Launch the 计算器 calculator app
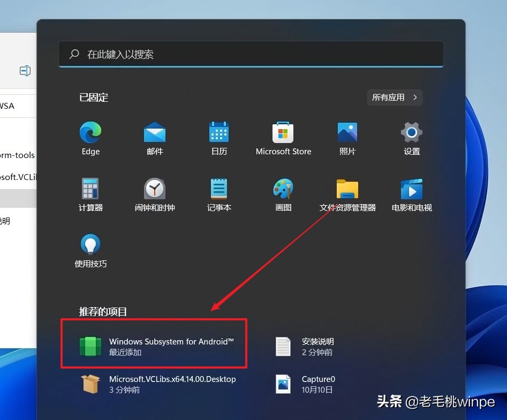 pyautogui.click(x=90, y=194)
